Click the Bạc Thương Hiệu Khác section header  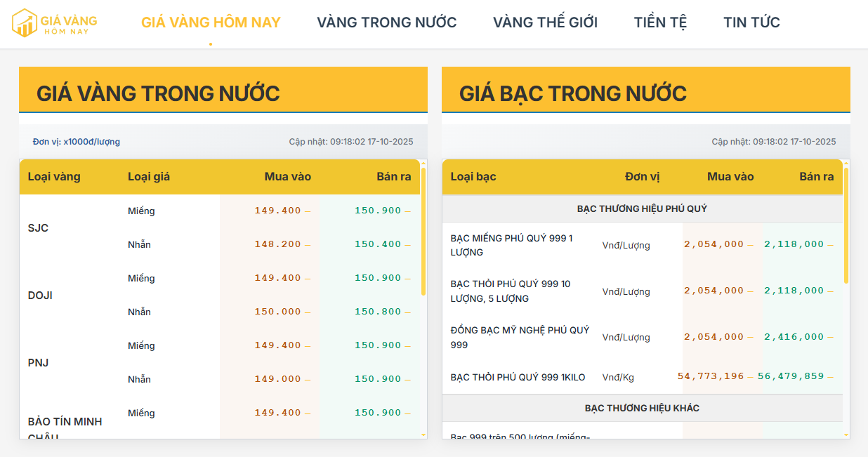[642, 408]
